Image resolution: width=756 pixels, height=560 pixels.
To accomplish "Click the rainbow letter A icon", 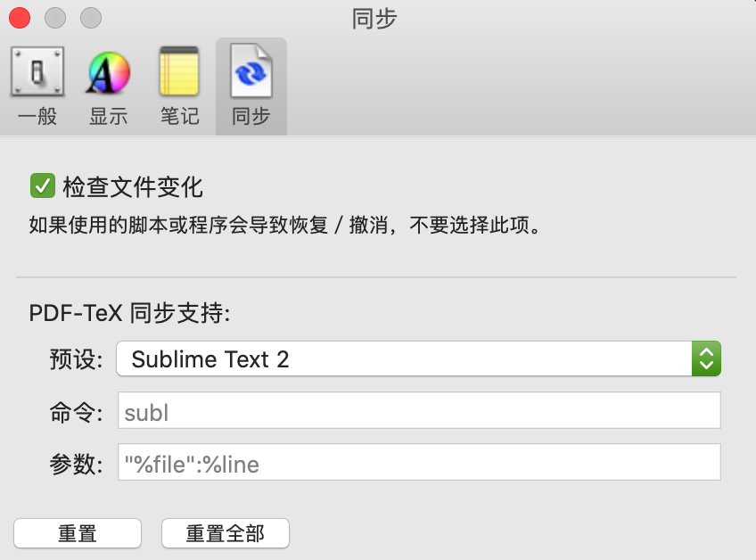I will [x=108, y=71].
